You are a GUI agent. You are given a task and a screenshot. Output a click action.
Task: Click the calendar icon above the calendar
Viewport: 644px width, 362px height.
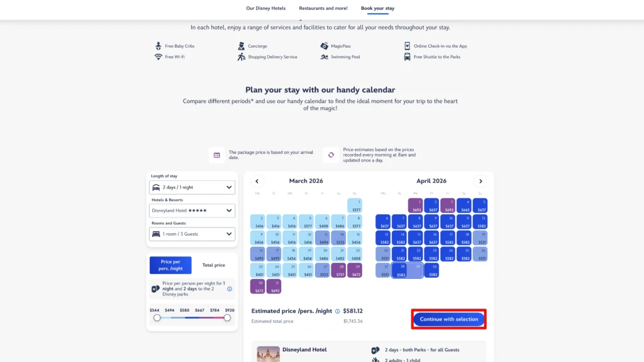[x=217, y=155]
